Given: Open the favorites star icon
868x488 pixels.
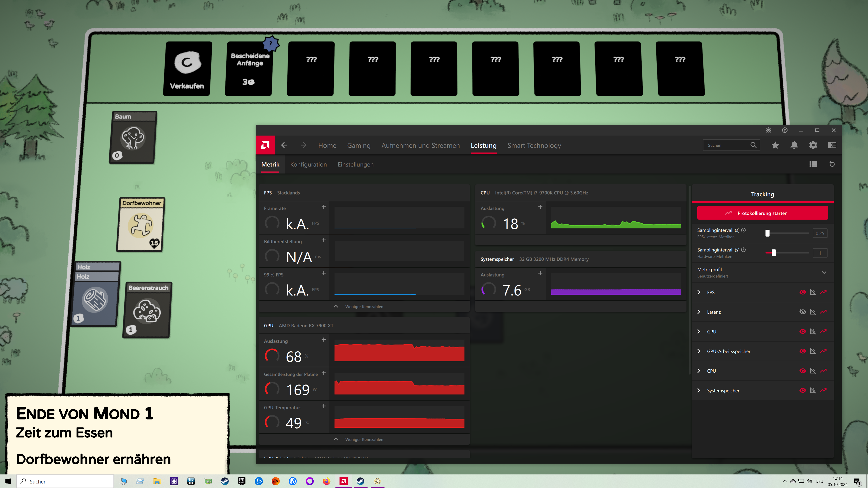Looking at the screenshot, I should (775, 145).
